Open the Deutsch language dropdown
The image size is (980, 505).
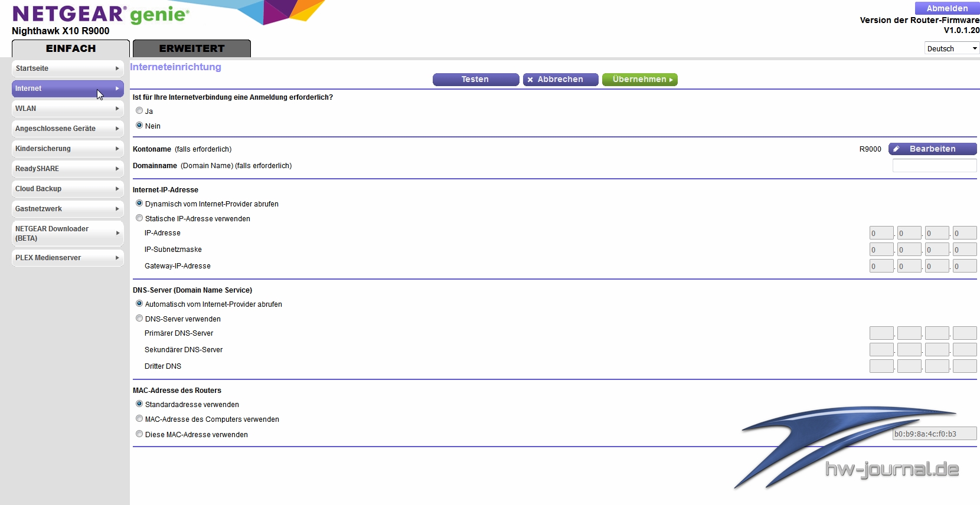click(951, 48)
